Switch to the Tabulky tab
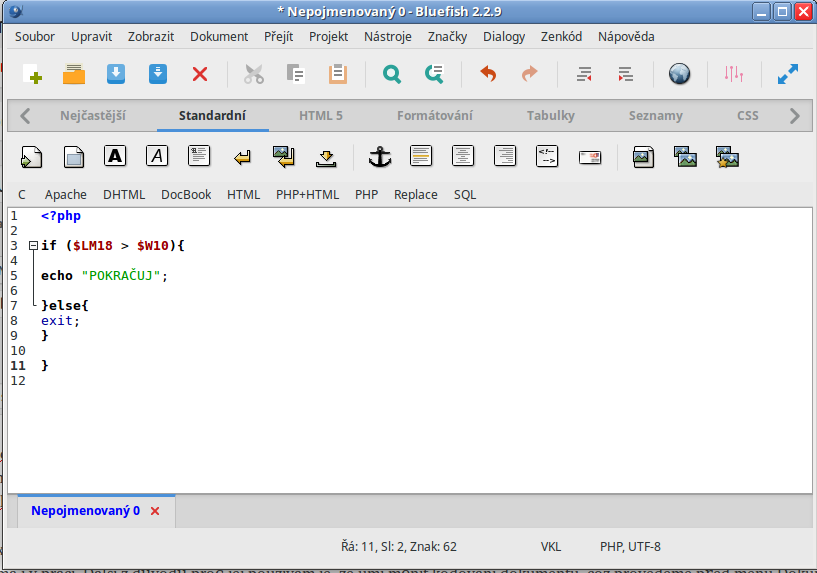The height and width of the screenshot is (573, 817). (550, 116)
